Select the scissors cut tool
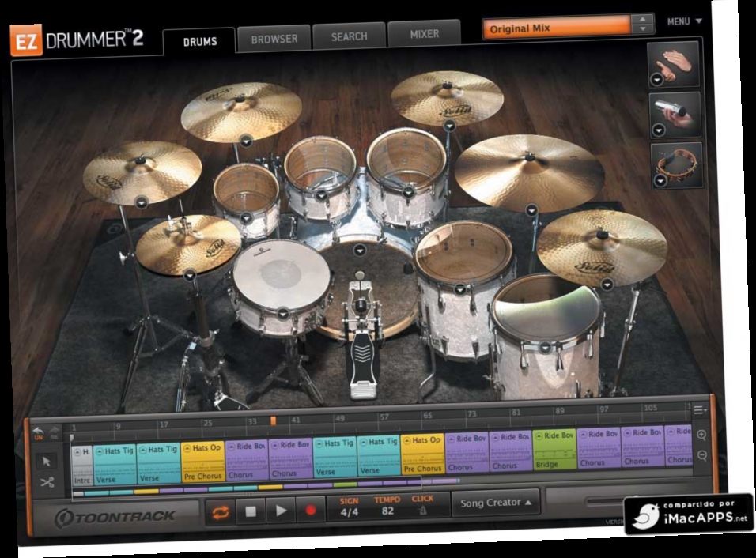The width and height of the screenshot is (756, 558). (x=47, y=481)
